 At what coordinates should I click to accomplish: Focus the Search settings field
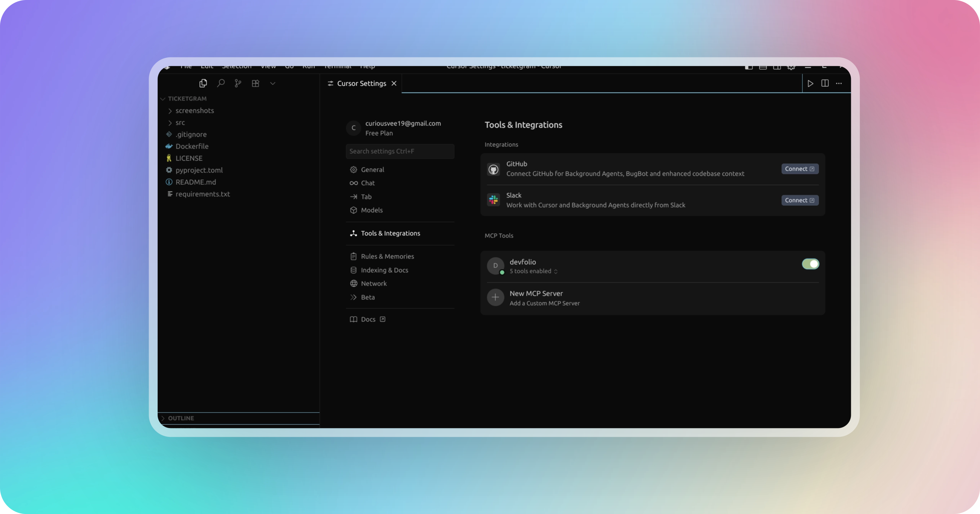click(x=400, y=151)
